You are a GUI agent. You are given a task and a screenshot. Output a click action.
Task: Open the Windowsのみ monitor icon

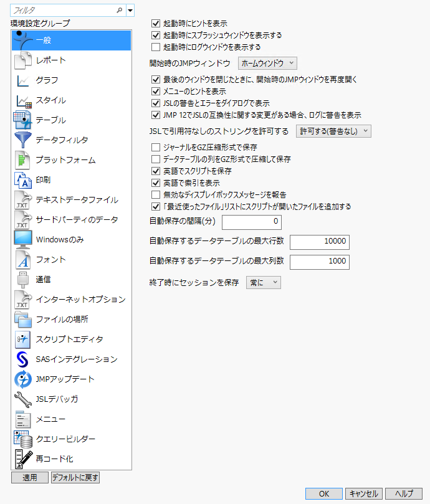click(x=23, y=239)
